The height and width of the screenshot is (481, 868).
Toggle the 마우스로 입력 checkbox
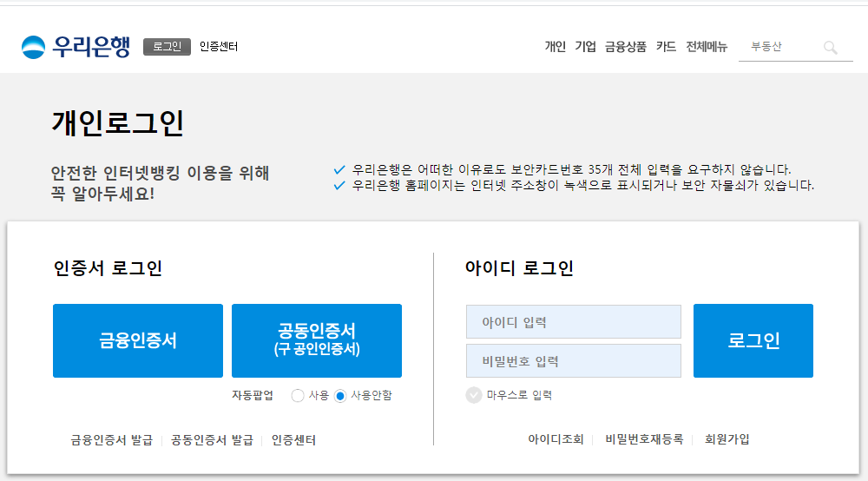(474, 395)
